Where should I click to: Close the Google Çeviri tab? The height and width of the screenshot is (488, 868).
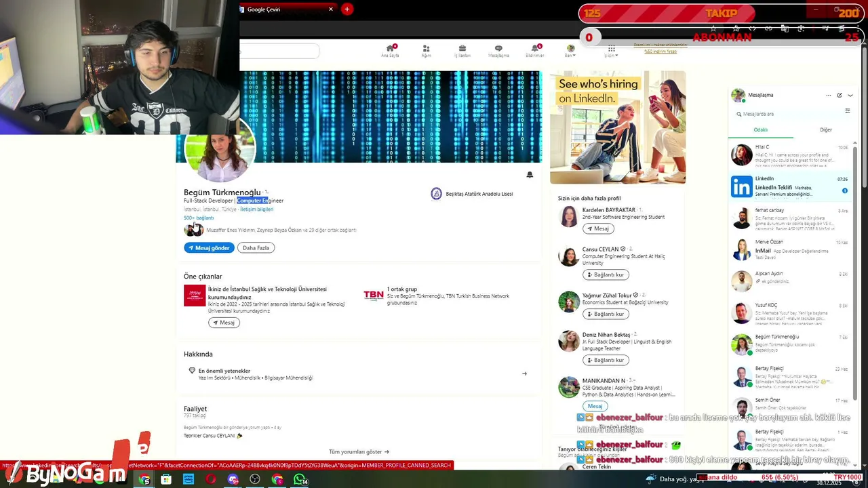(x=331, y=9)
